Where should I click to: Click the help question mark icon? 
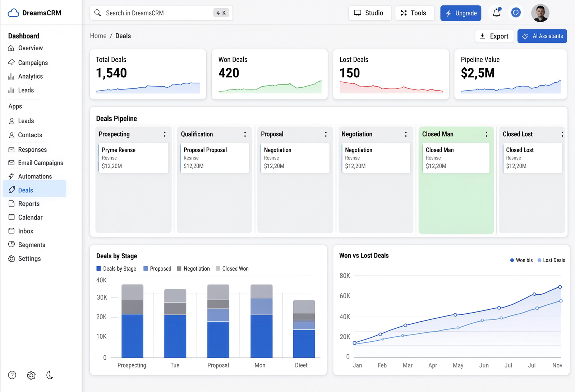tap(12, 375)
